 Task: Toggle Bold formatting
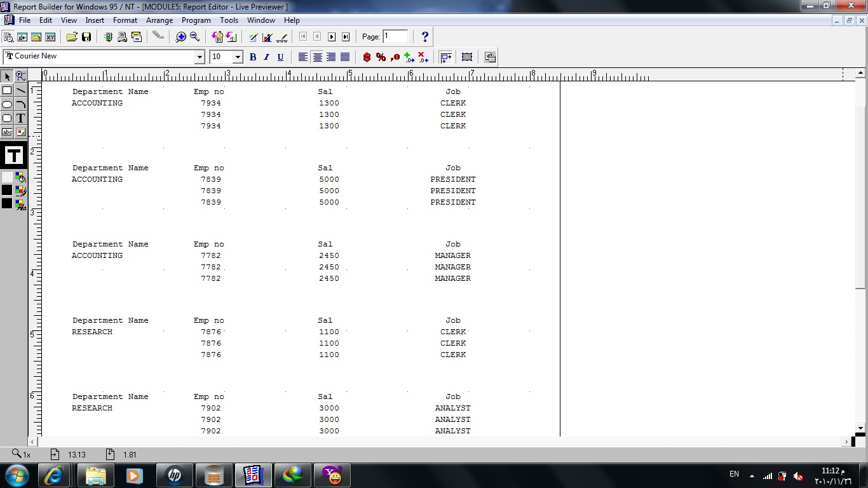coord(252,57)
